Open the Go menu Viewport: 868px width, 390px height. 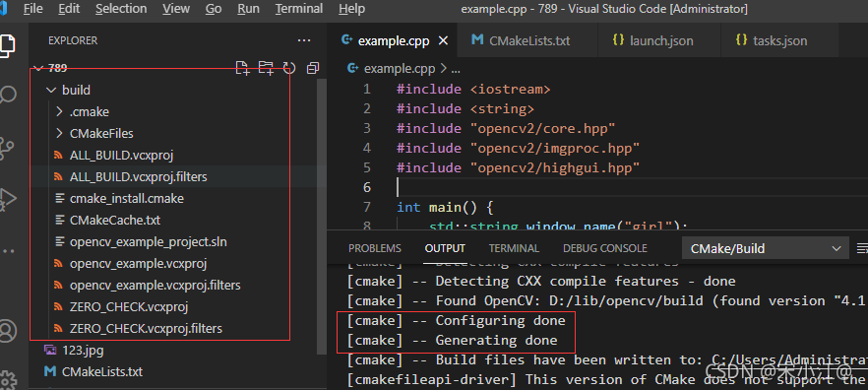[214, 9]
